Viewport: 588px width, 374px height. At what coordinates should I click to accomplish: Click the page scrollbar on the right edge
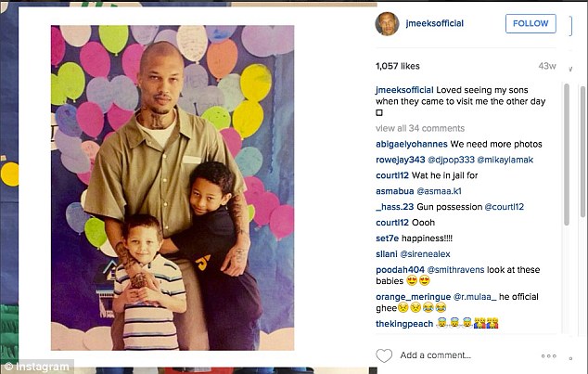(x=582, y=151)
